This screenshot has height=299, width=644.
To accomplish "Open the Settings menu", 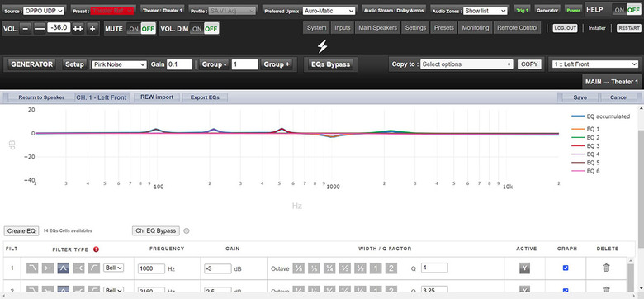I will point(415,28).
